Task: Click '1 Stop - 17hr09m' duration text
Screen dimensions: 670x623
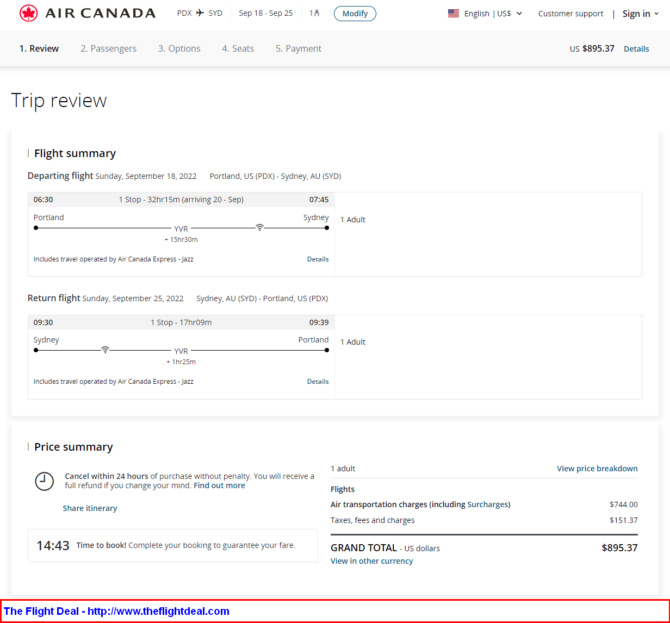Action: click(x=181, y=322)
